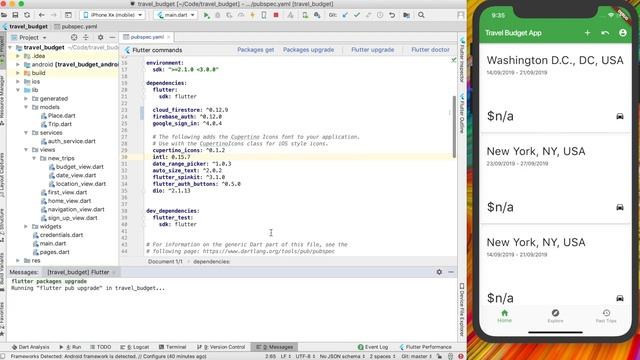Click the Git commit checkmark icon
The height and width of the screenshot is (360, 640).
[x=357, y=15]
